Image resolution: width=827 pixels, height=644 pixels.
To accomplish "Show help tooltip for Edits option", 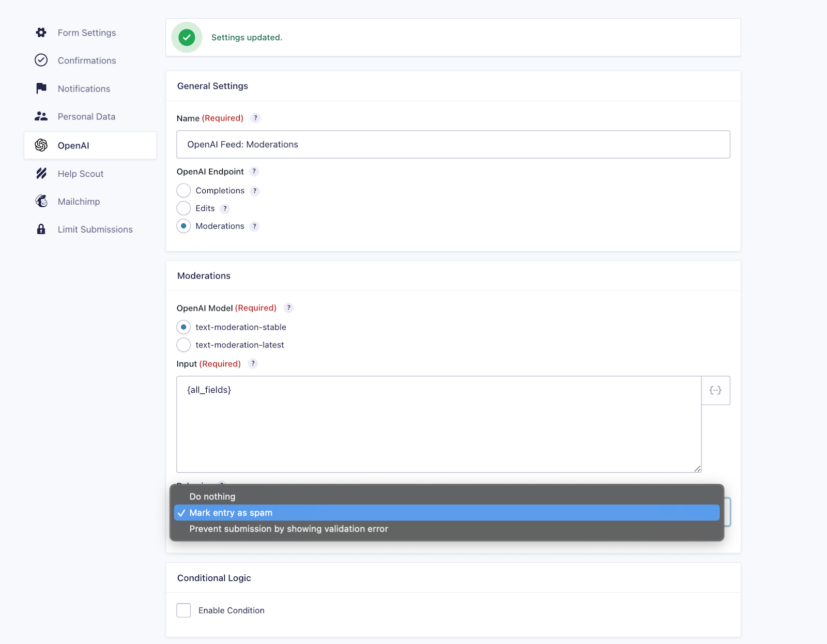I will click(x=225, y=209).
